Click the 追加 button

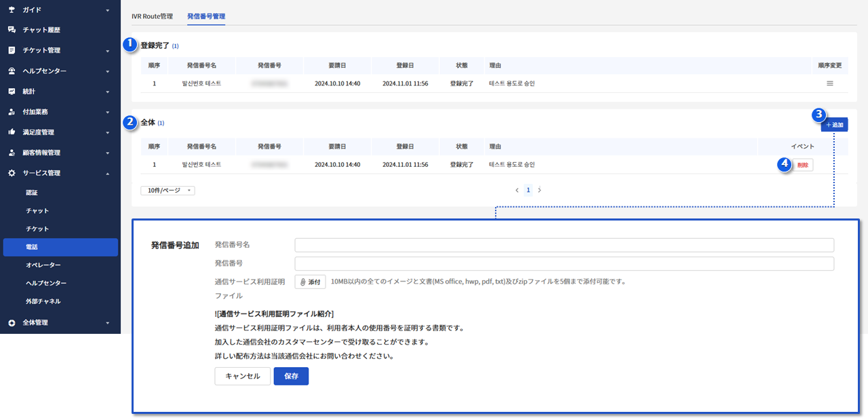[x=834, y=126]
